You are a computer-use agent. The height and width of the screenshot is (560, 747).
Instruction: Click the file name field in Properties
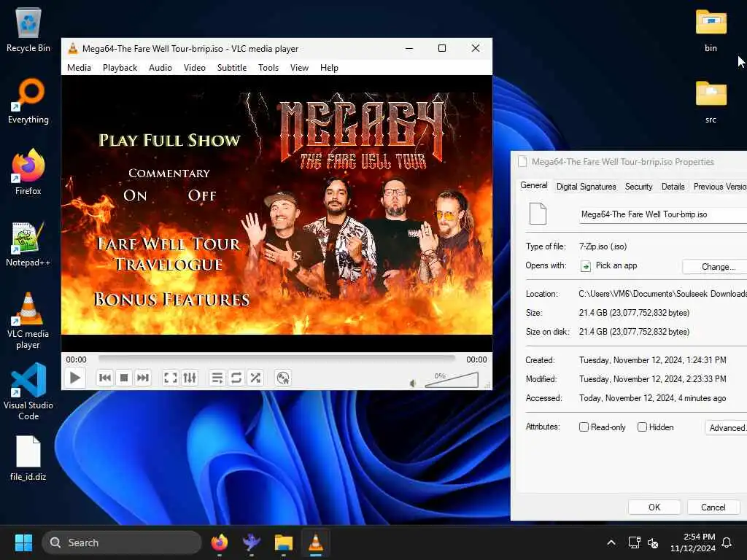point(662,215)
